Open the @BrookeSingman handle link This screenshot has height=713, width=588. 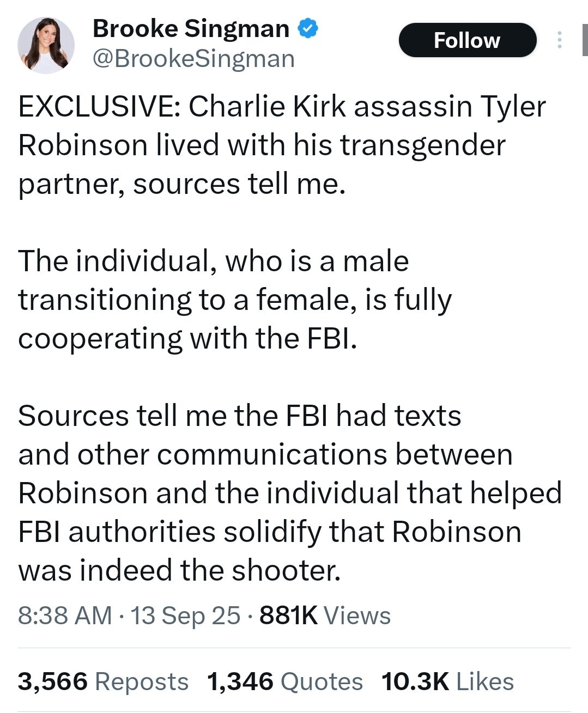[193, 59]
